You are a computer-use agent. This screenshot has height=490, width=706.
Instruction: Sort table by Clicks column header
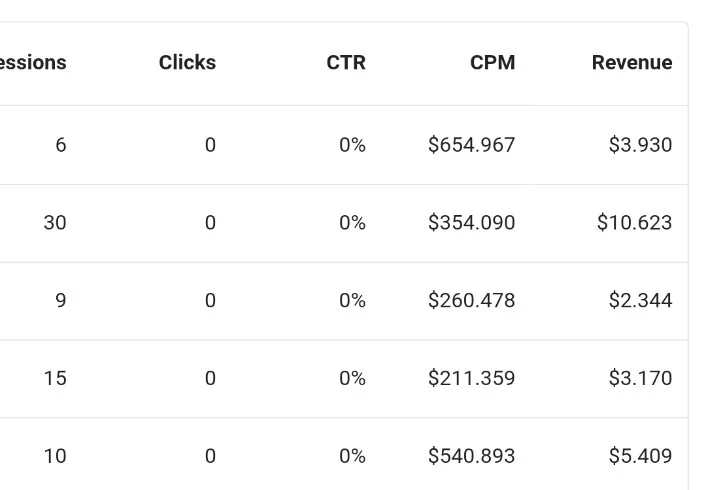pos(187,63)
